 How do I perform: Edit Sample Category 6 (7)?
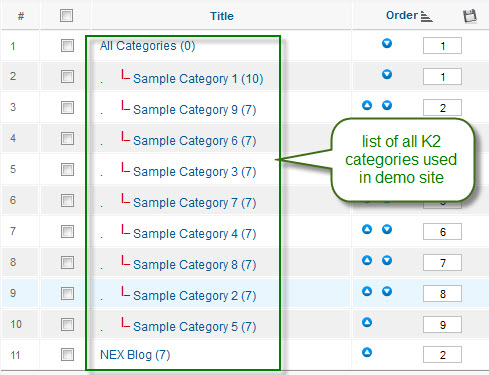[194, 141]
